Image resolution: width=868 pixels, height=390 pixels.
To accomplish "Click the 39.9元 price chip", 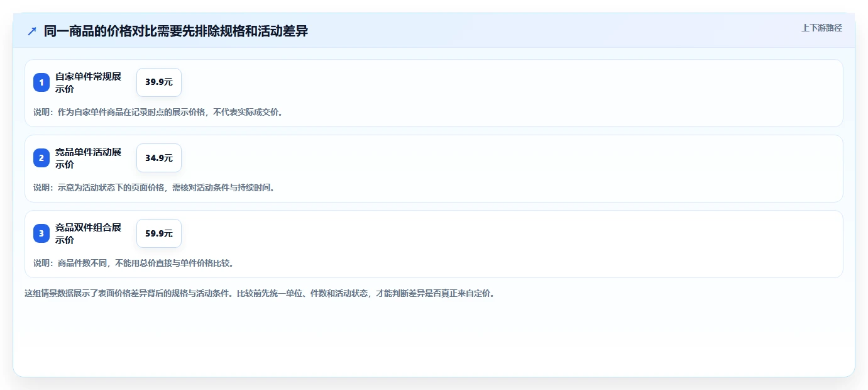I will 159,82.
